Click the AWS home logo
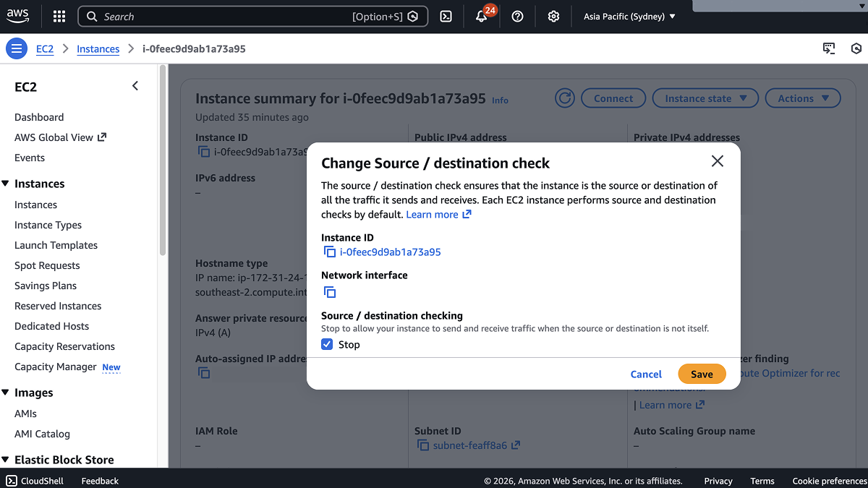 [17, 16]
